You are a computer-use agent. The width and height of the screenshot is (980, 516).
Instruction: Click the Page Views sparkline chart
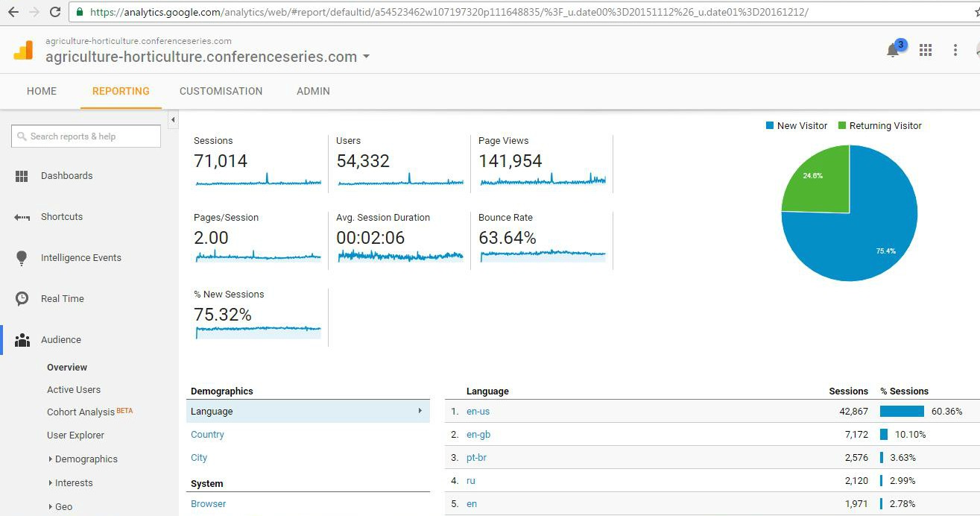(543, 180)
